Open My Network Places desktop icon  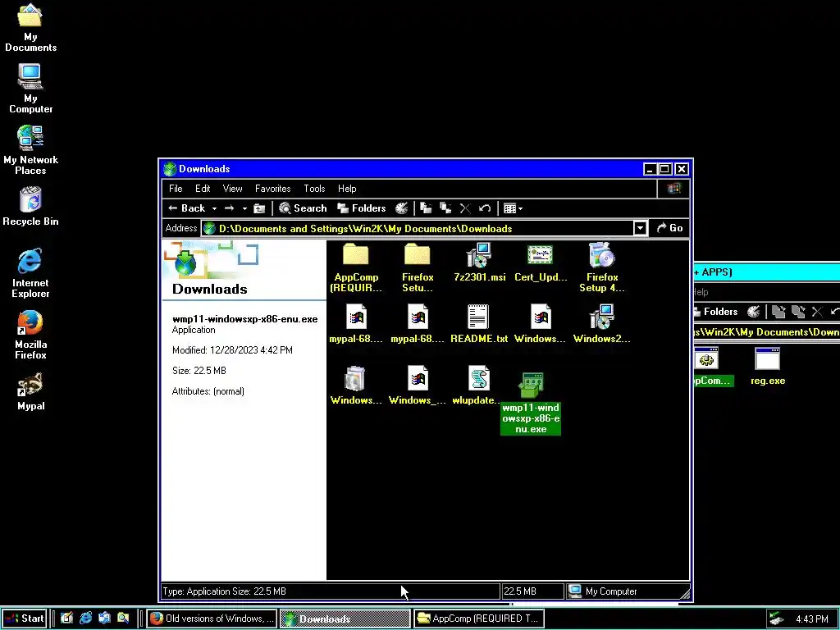pyautogui.click(x=30, y=150)
